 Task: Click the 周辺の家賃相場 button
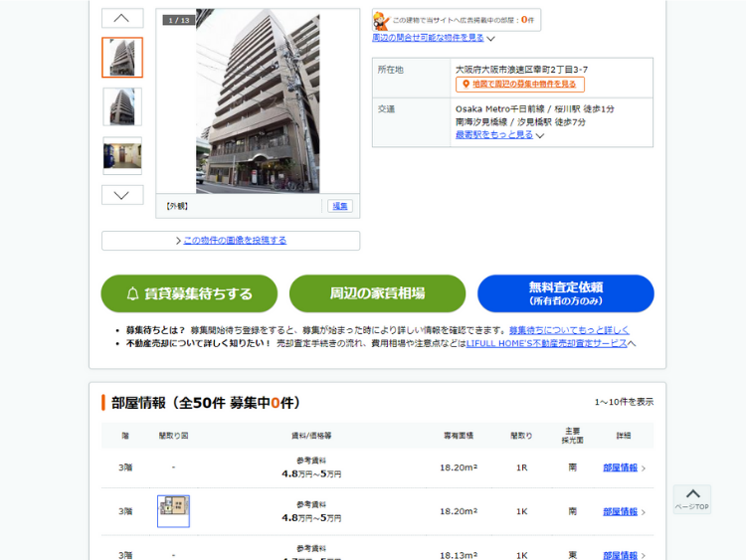[377, 293]
